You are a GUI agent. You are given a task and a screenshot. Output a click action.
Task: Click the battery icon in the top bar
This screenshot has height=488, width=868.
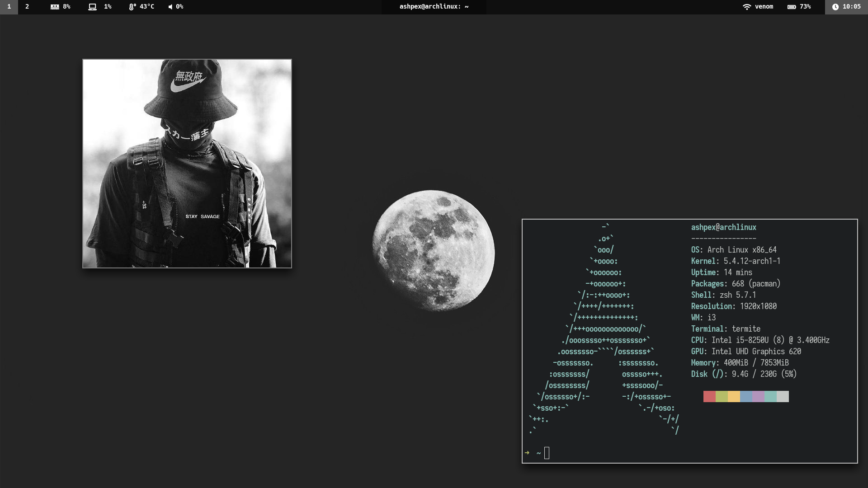792,6
